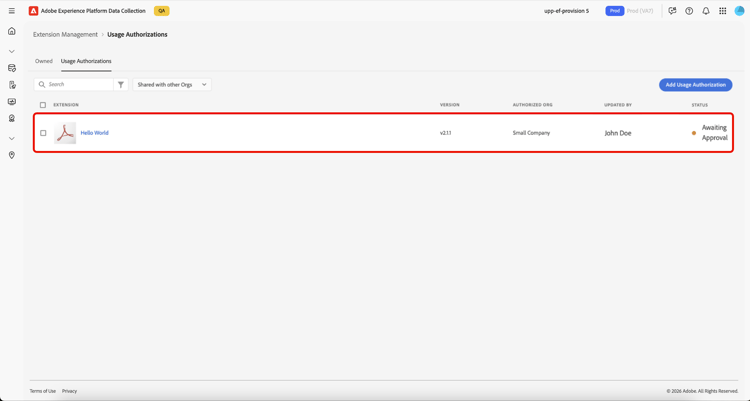
Task: Click Add Usage Authorization button
Action: [695, 85]
